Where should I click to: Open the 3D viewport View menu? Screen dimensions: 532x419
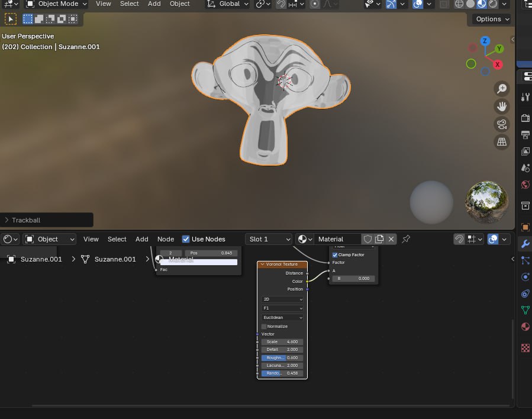pos(104,4)
